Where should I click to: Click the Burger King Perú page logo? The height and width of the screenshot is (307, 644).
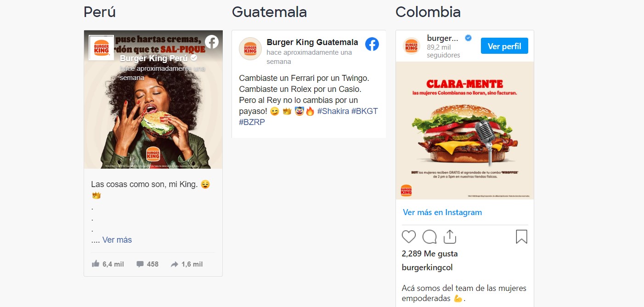point(102,47)
